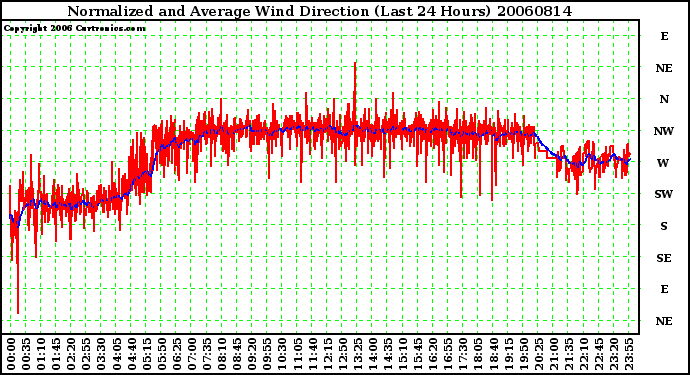
Task: Click the 08:45 time axis label
Action: (237, 354)
